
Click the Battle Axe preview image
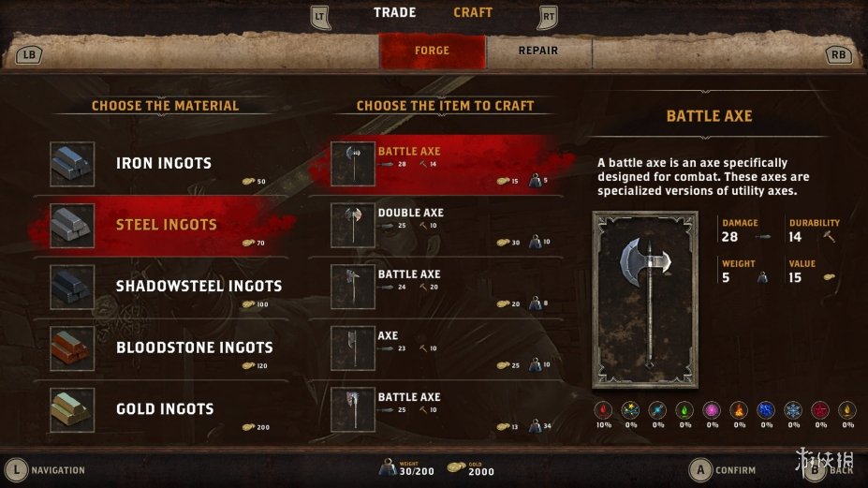(x=645, y=300)
